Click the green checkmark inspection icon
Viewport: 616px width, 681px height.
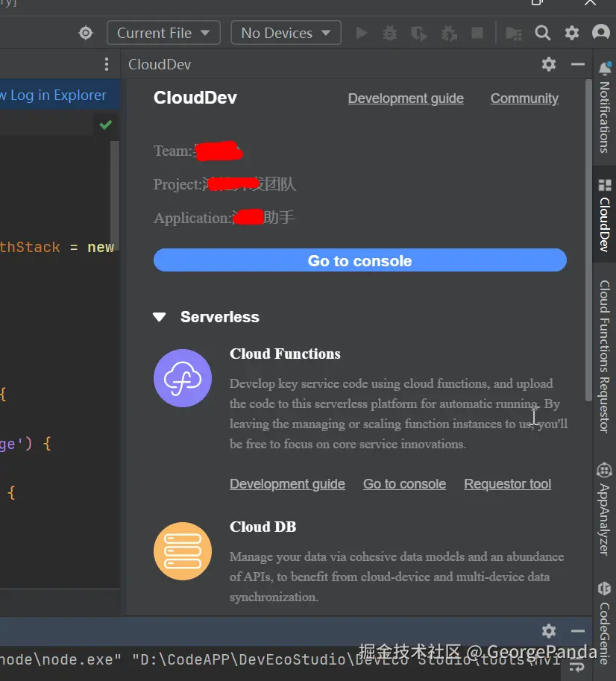pos(105,125)
